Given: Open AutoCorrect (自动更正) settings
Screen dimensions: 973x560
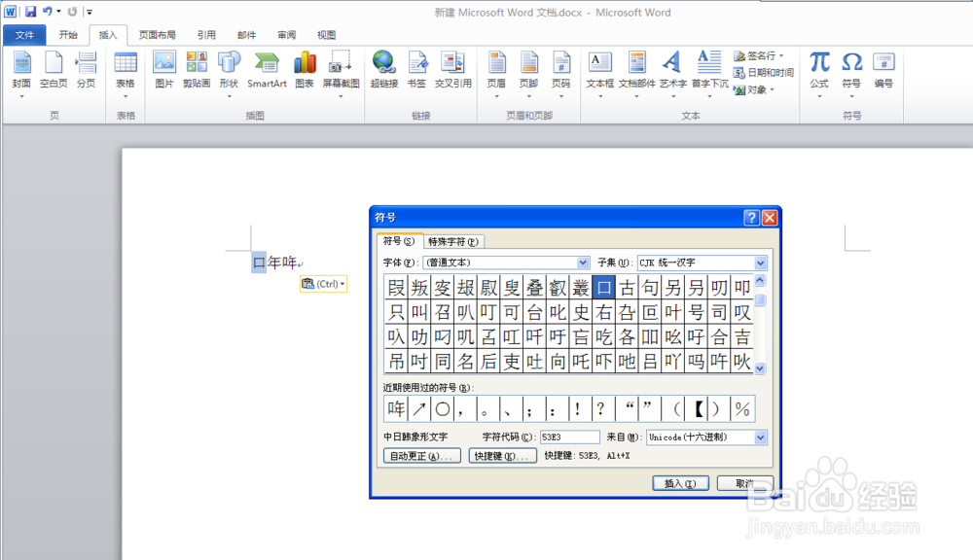Looking at the screenshot, I should [422, 456].
